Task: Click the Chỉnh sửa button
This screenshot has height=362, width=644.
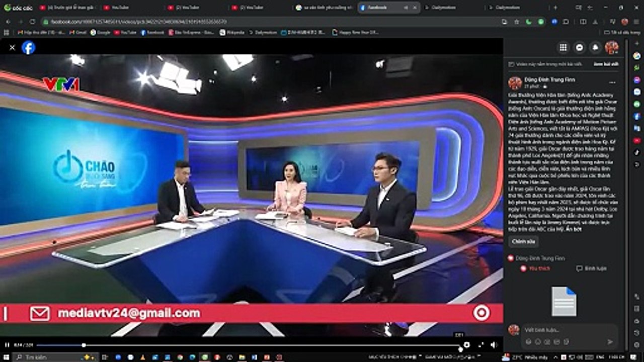Action: [x=523, y=241]
